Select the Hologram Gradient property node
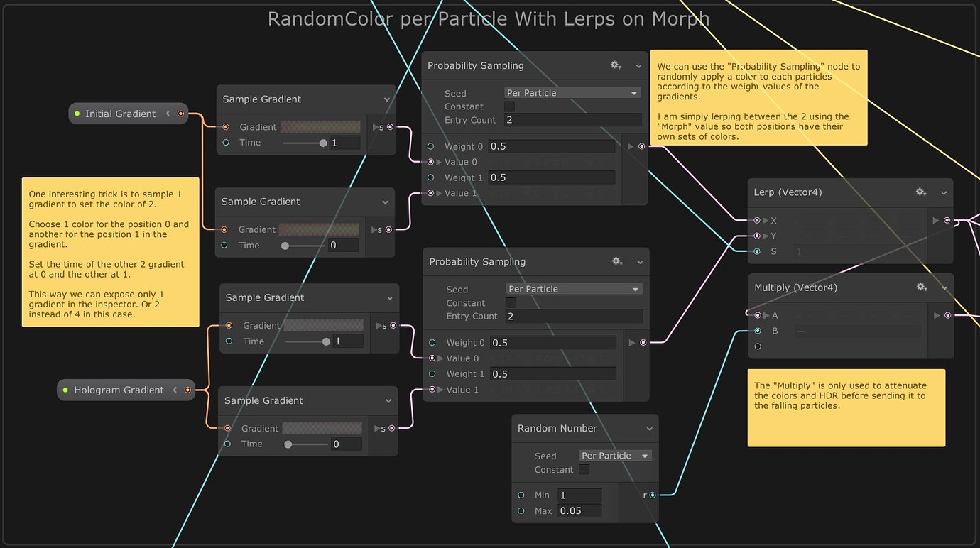 coord(117,389)
